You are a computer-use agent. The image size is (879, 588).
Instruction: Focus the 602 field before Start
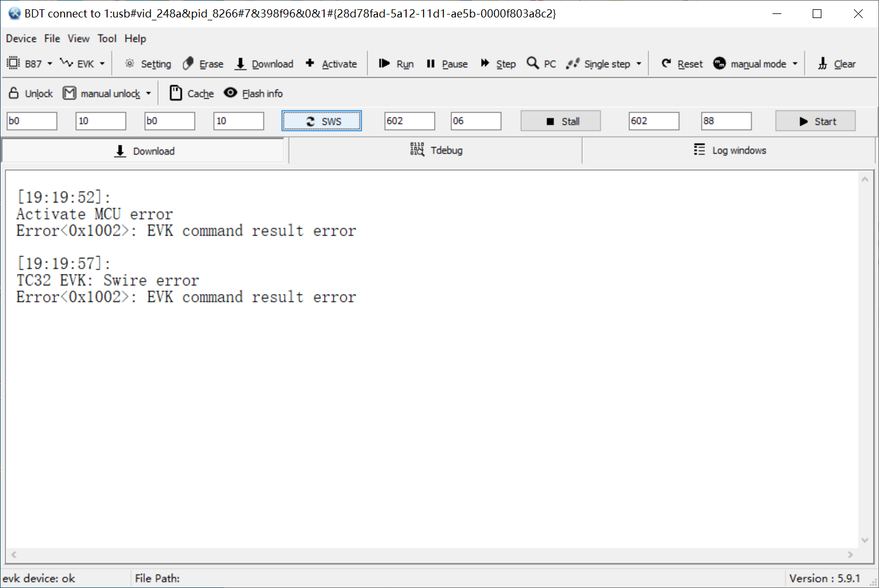654,121
